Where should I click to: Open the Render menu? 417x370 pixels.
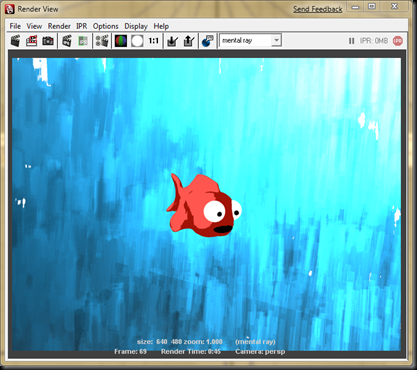[59, 26]
